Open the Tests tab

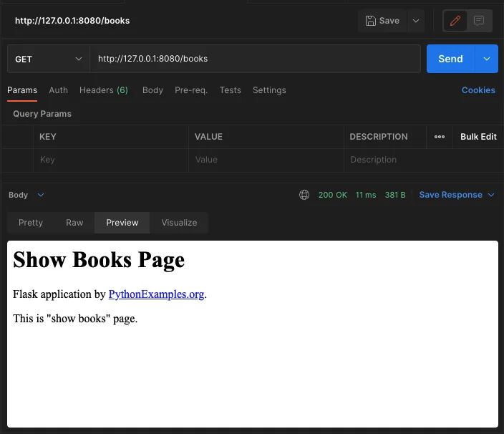click(230, 90)
